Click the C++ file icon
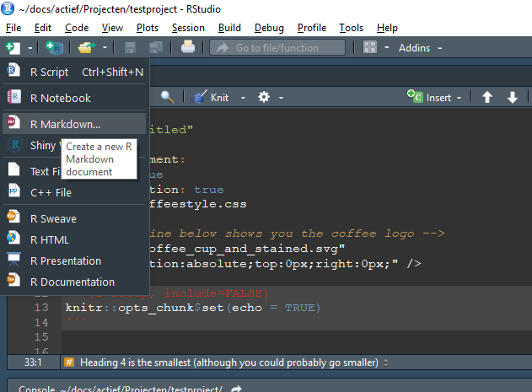532x392 pixels. click(x=13, y=191)
